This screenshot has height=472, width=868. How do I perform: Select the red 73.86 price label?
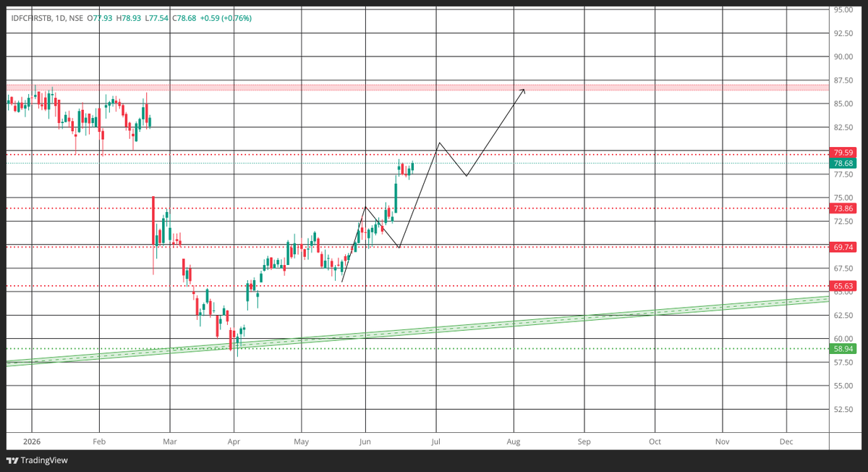(844, 208)
